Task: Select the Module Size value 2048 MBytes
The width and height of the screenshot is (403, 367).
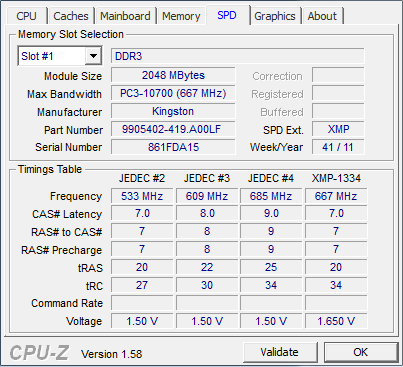Action: (x=173, y=75)
